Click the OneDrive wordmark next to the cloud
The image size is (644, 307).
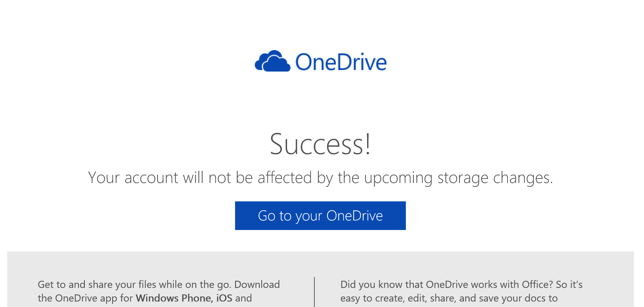341,62
